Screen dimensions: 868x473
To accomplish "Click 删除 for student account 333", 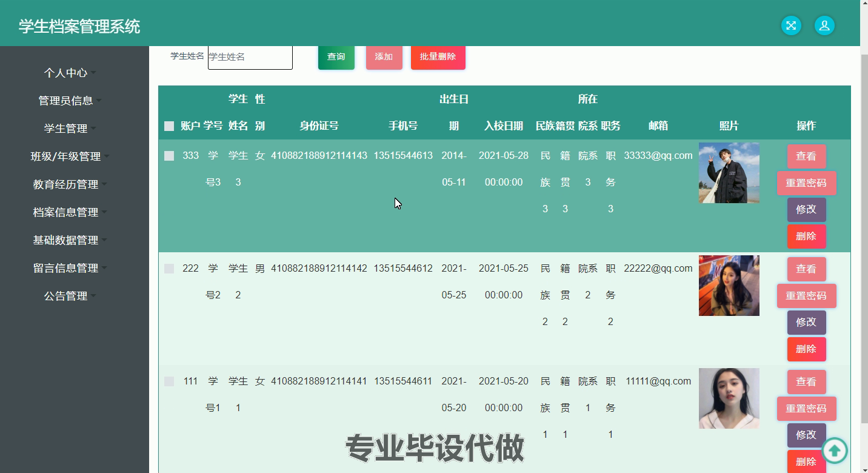I will pyautogui.click(x=806, y=236).
